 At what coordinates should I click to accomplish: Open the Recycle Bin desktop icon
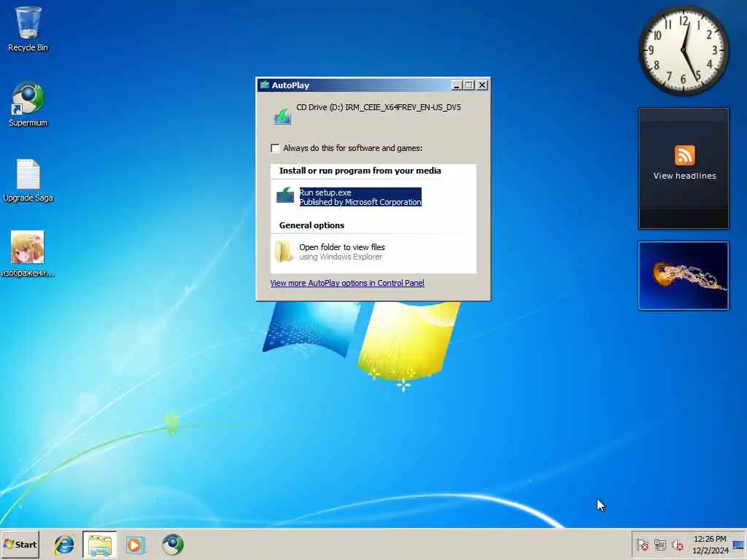pos(28,28)
